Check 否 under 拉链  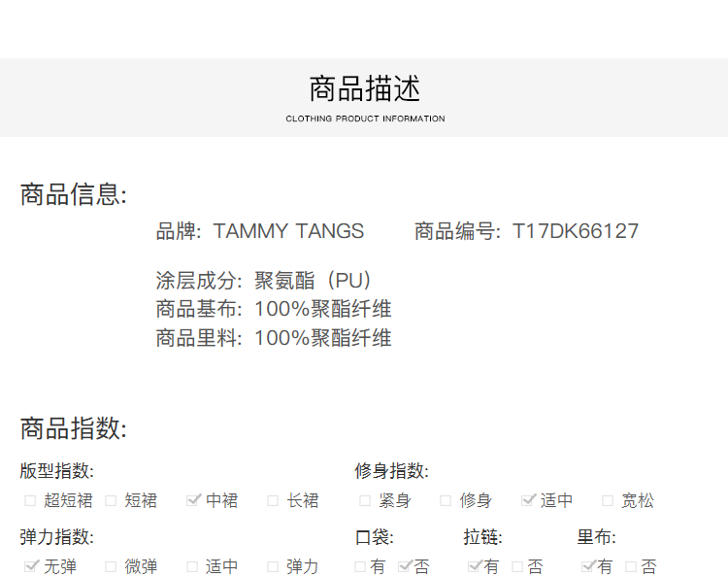(517, 567)
